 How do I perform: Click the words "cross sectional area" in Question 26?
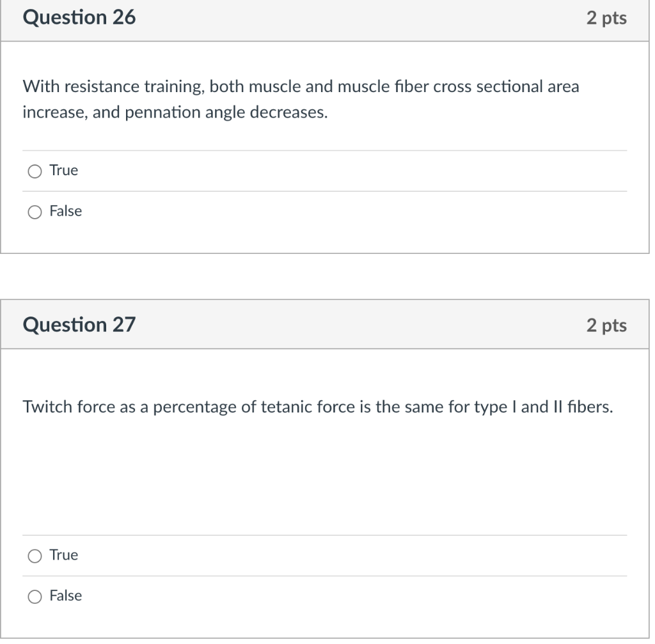tap(506, 87)
